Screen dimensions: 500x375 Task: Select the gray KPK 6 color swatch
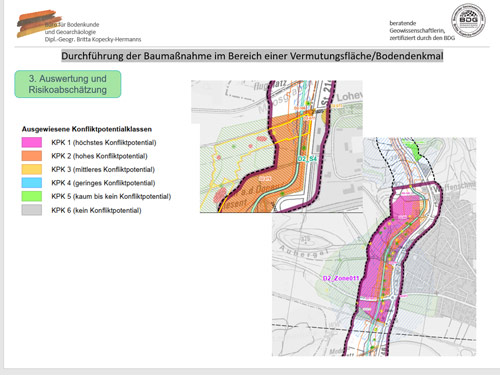click(32, 210)
